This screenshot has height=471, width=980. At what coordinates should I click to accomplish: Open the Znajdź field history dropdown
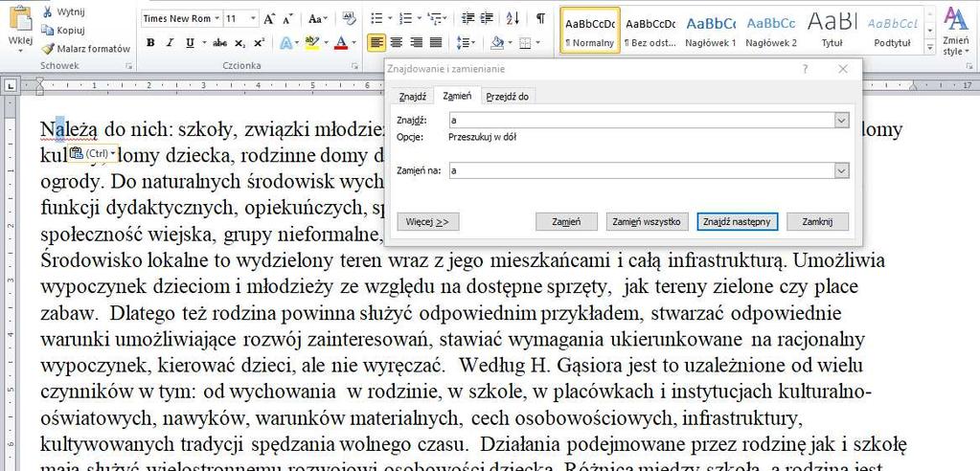click(841, 120)
